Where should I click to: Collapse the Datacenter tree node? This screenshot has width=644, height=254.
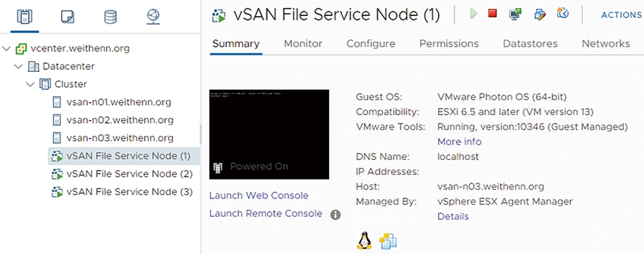point(19,66)
